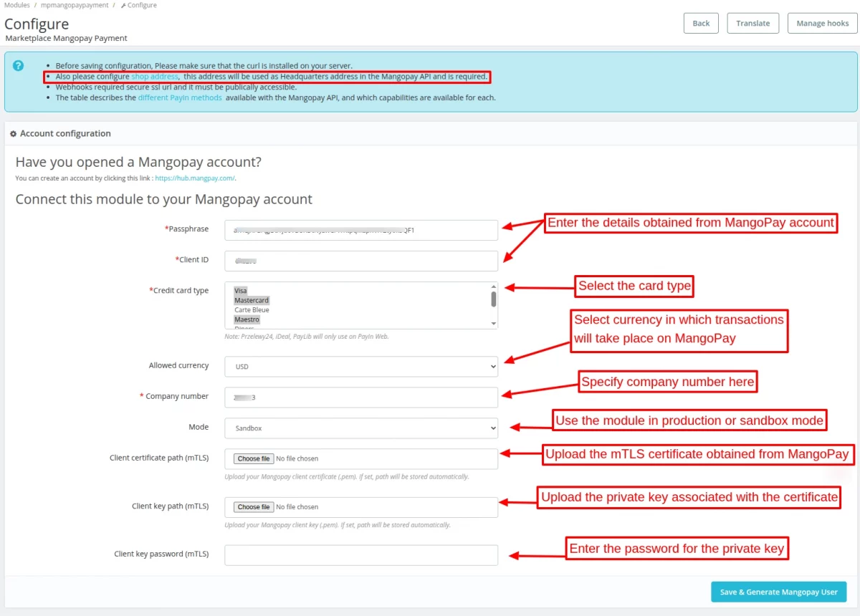Click the credit card list scroll up arrow

coord(493,286)
